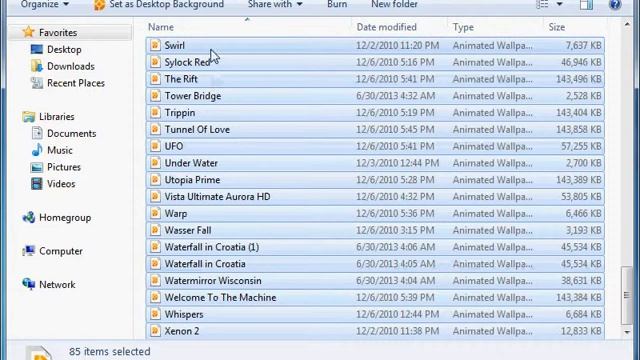Viewport: 640px width, 360px height.
Task: Click the Xenon 2 file icon
Action: 155,331
